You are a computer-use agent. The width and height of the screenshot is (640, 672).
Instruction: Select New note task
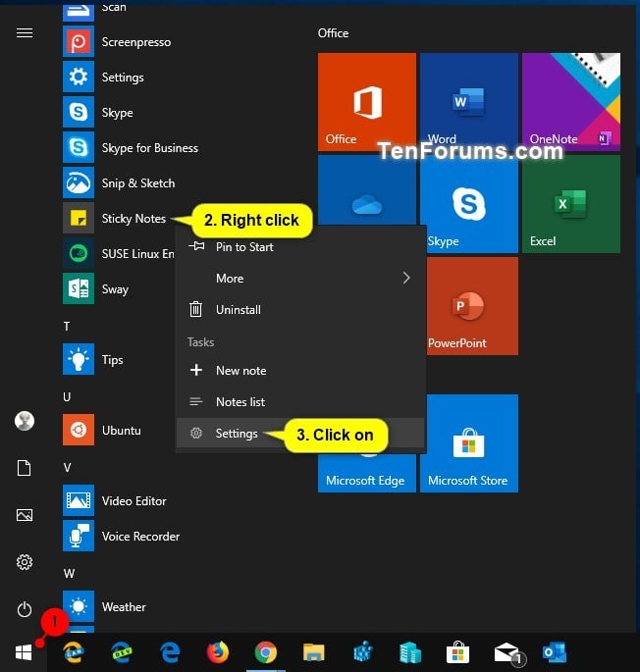tap(300, 370)
